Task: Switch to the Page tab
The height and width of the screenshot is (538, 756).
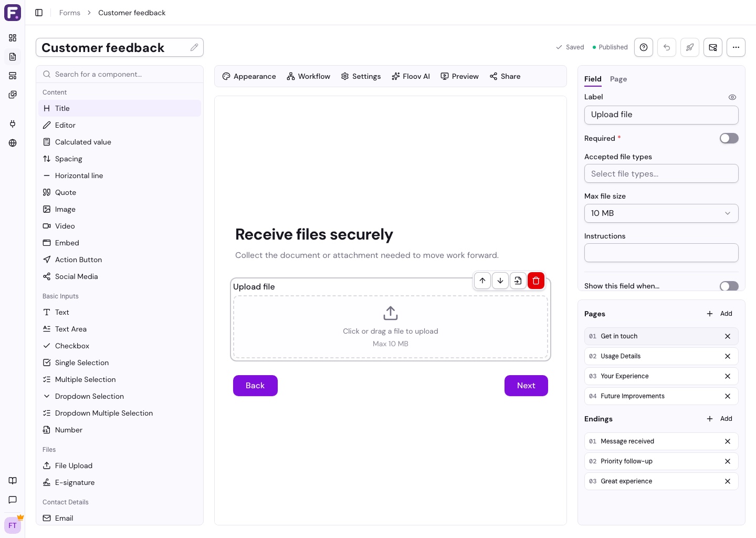Action: pyautogui.click(x=618, y=79)
